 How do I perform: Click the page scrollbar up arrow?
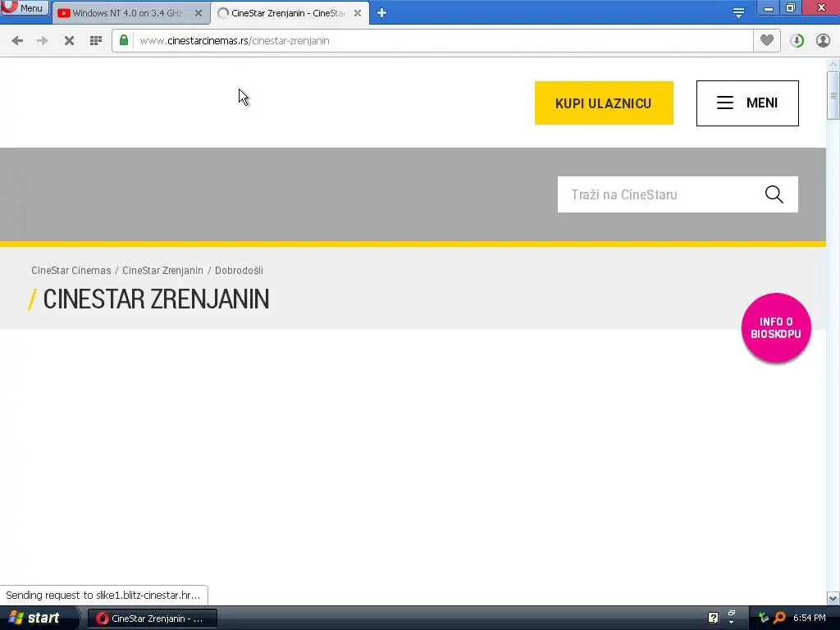(833, 64)
